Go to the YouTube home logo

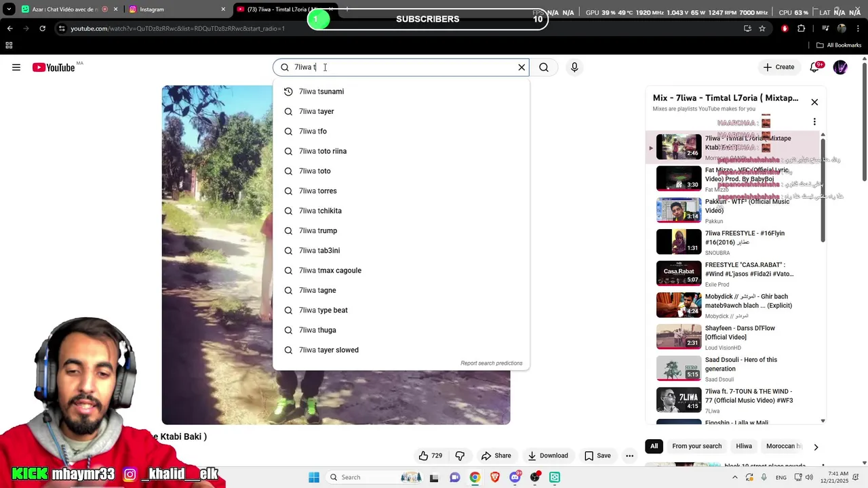tap(54, 67)
